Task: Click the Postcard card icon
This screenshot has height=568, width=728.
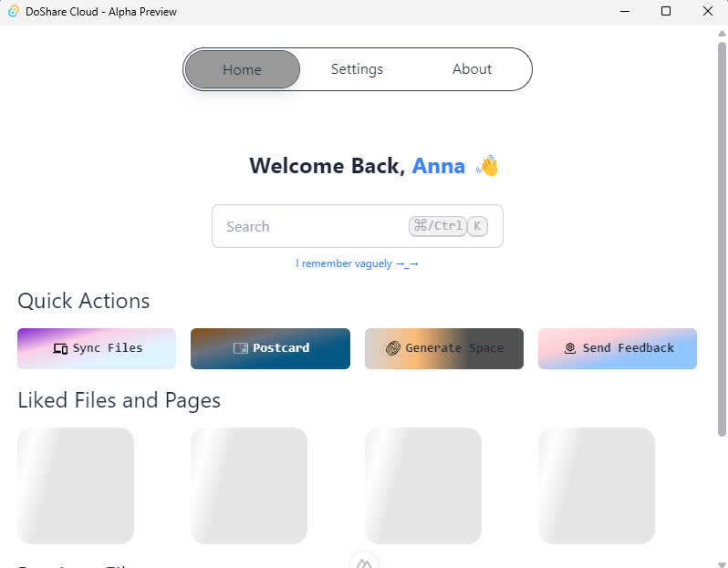Action: click(x=241, y=348)
